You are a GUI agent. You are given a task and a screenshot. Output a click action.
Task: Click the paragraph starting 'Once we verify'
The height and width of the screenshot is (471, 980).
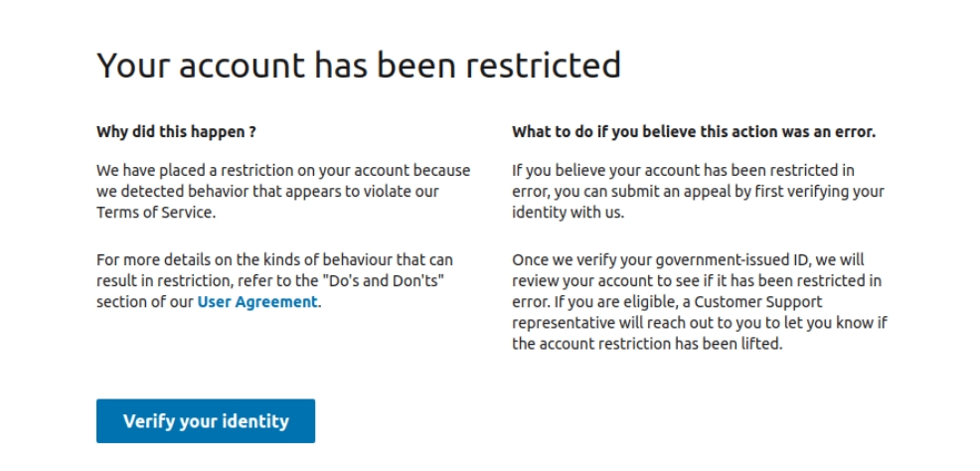(x=700, y=302)
